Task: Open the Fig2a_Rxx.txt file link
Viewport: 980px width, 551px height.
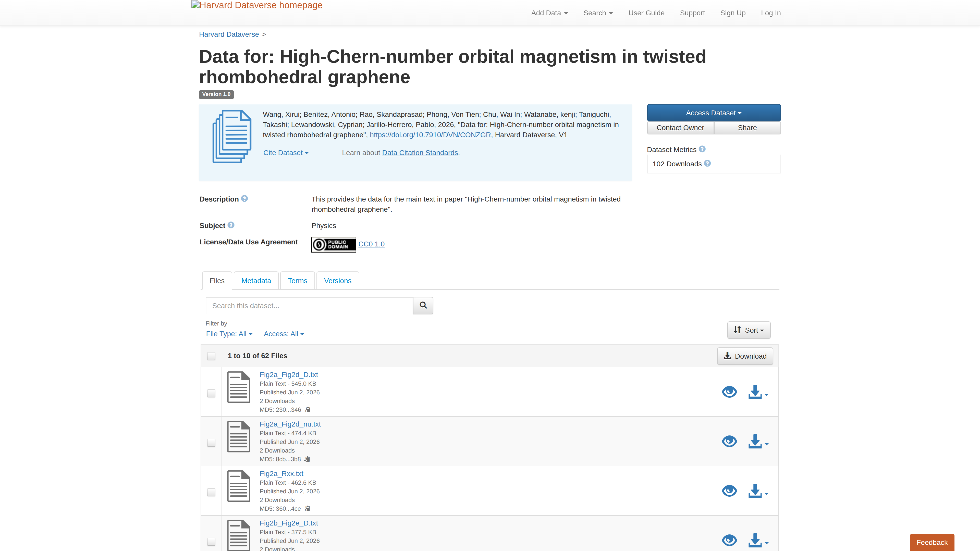Action: tap(281, 473)
